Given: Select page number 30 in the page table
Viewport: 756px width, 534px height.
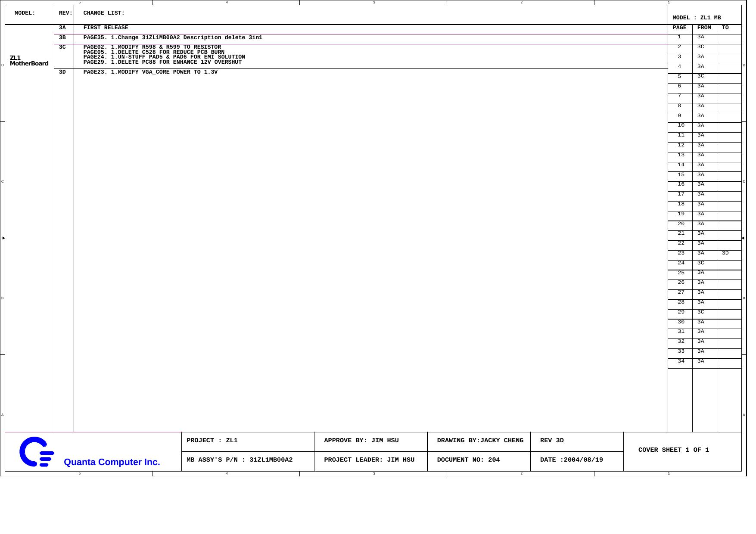Looking at the screenshot, I should pyautogui.click(x=681, y=322).
